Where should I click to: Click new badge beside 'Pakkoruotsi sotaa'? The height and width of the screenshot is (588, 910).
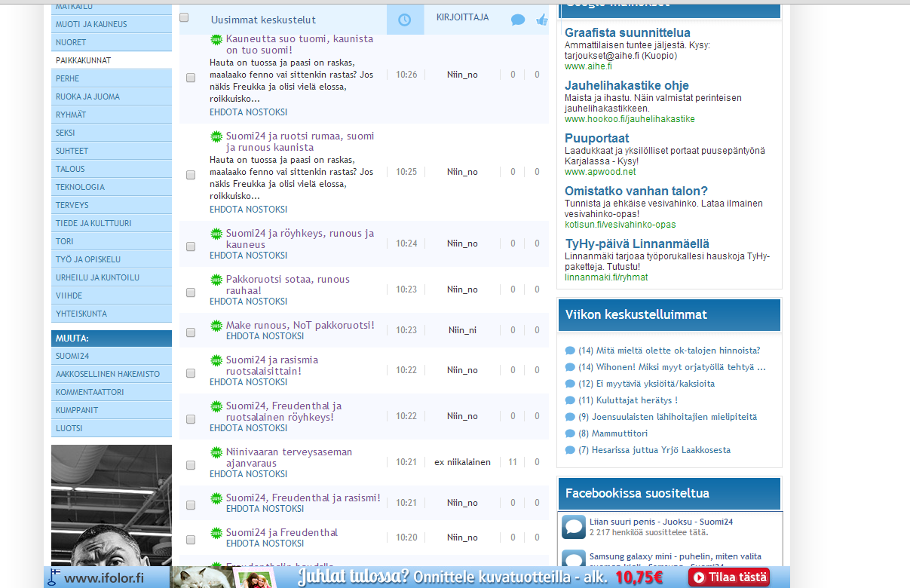click(x=216, y=280)
